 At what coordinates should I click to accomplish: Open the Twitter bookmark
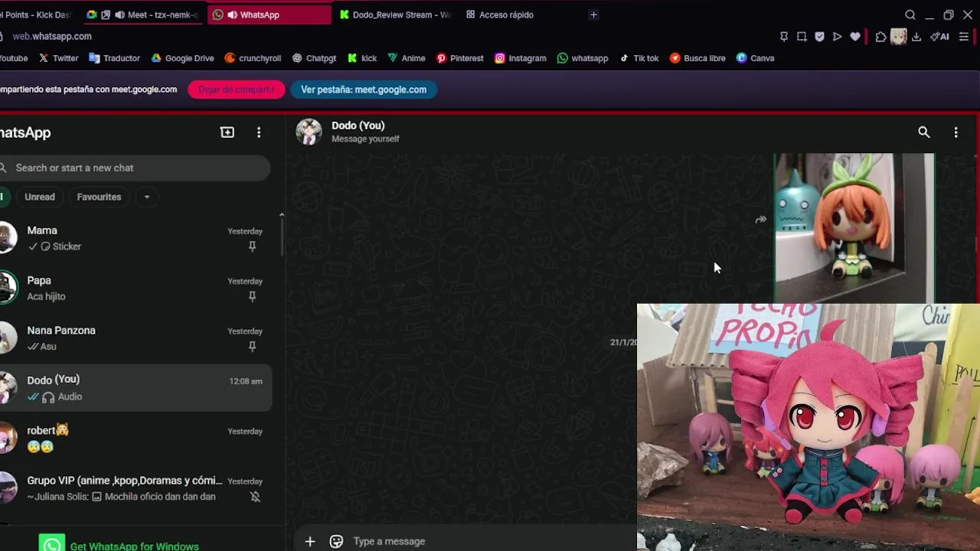pos(58,58)
